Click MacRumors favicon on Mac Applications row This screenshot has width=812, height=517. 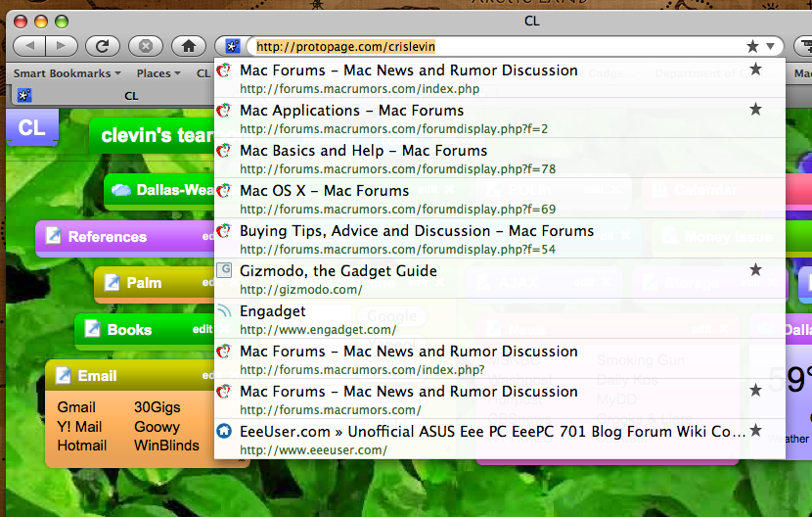pyautogui.click(x=224, y=110)
